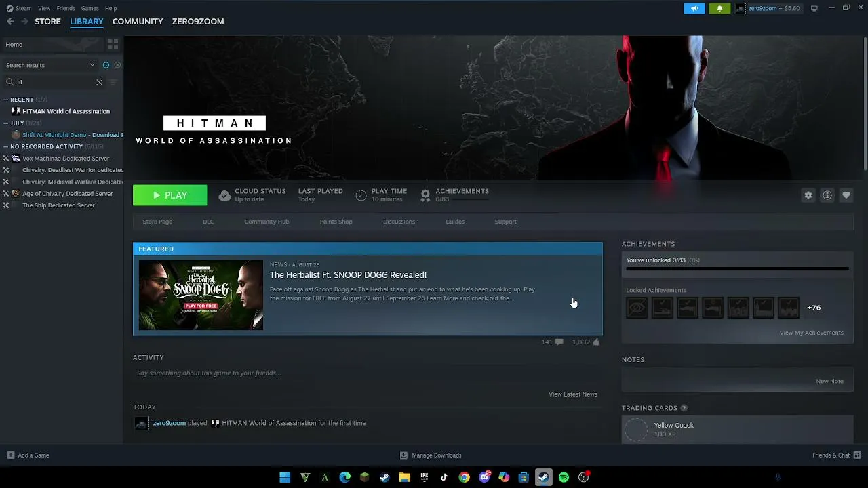Open the DLC link
Viewport: 868px width, 488px height.
tap(208, 222)
